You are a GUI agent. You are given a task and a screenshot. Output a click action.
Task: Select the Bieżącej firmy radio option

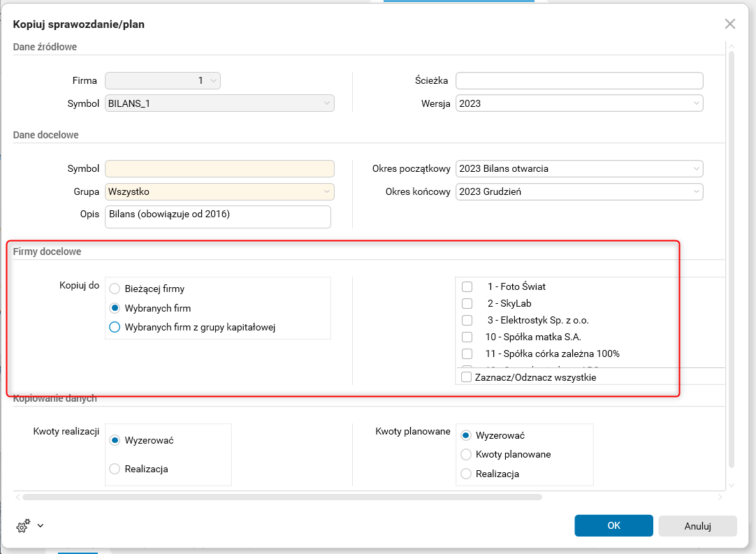point(115,289)
